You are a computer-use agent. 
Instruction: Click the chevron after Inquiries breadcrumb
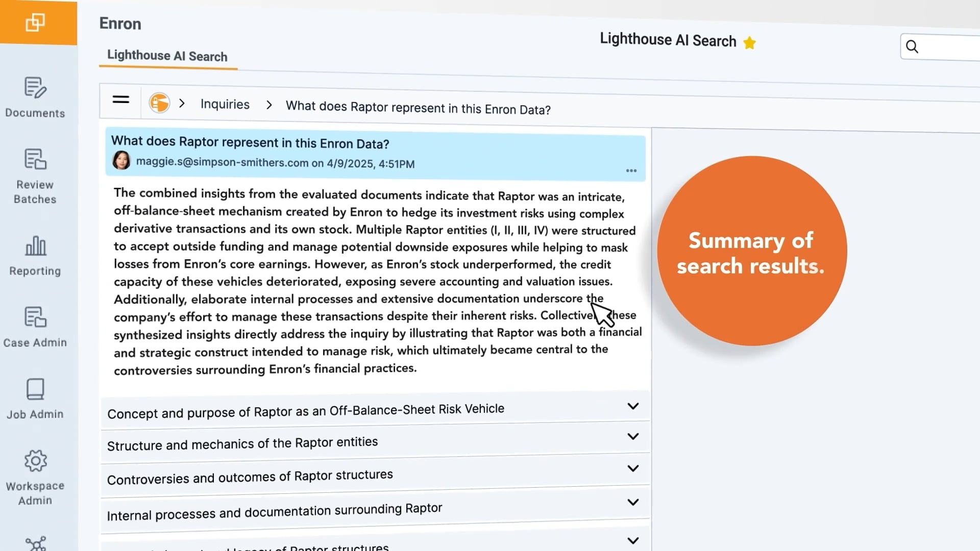point(269,105)
